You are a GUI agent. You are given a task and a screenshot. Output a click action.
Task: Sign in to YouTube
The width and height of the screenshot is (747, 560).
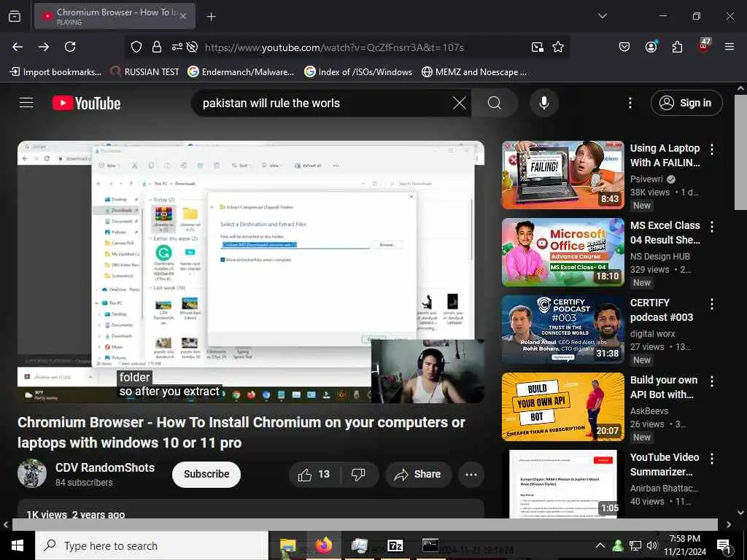pyautogui.click(x=686, y=103)
